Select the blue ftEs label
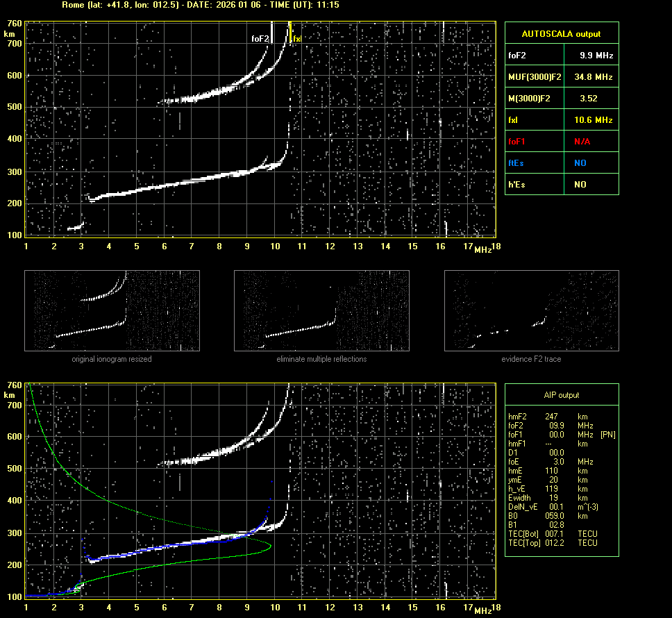 517,163
